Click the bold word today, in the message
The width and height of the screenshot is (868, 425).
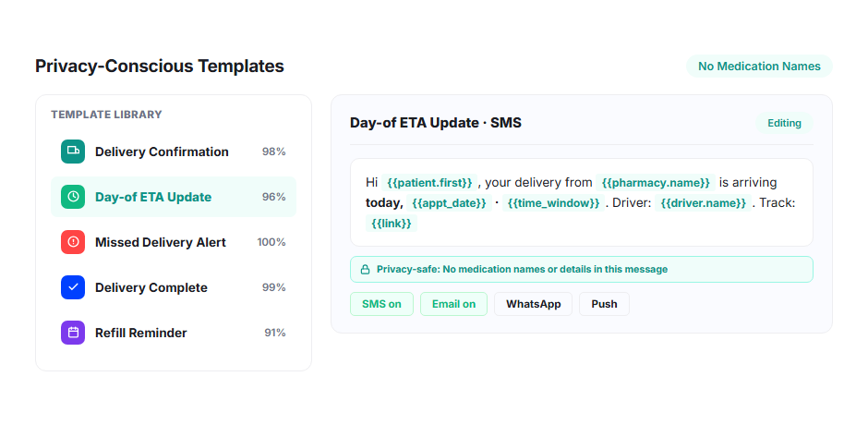click(384, 203)
